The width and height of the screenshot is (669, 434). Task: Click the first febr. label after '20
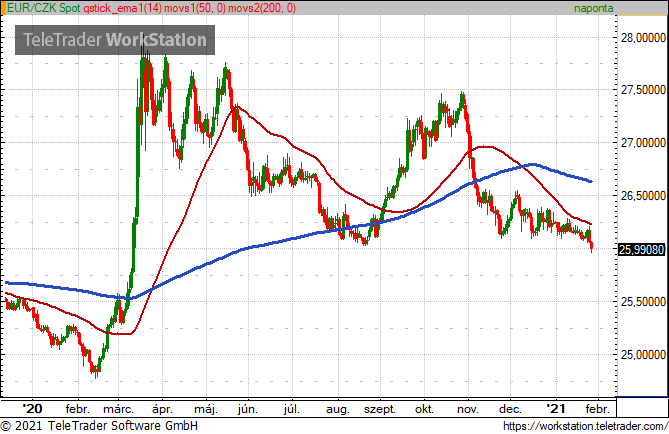78,409
